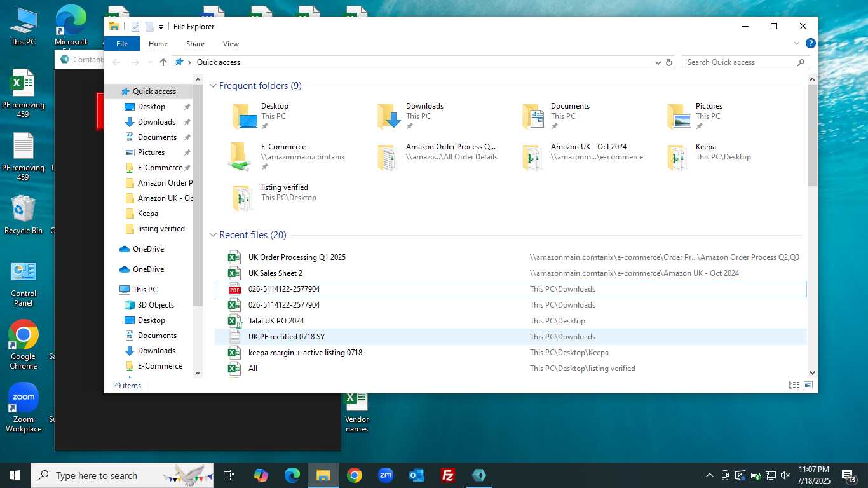Open the View ribbon tab
Image resolution: width=868 pixels, height=488 pixels.
click(x=231, y=44)
